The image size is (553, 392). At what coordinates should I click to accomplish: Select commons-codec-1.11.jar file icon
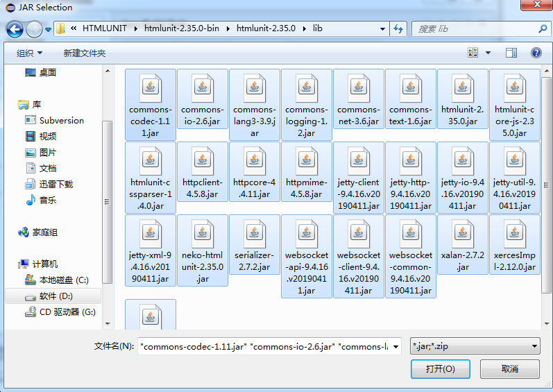point(151,89)
